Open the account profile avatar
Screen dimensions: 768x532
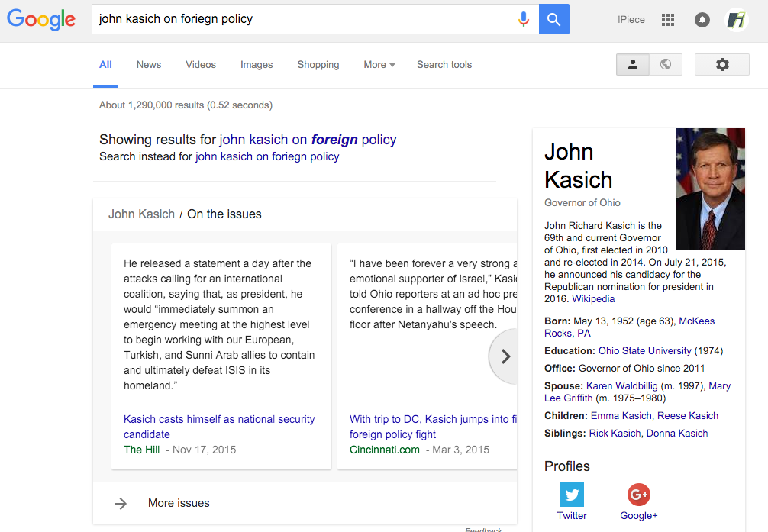click(x=736, y=20)
